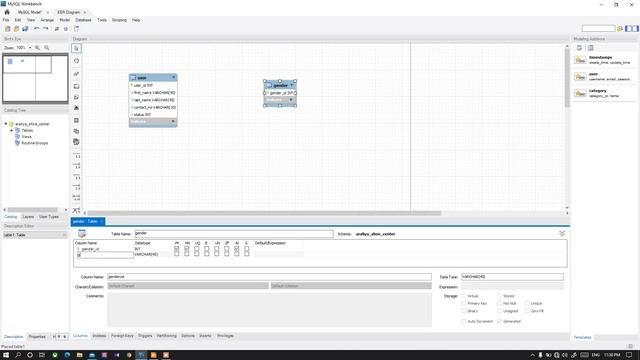The image size is (640, 360).
Task: Select the pointer selection tool in diagram toolbar
Action: coord(76,48)
